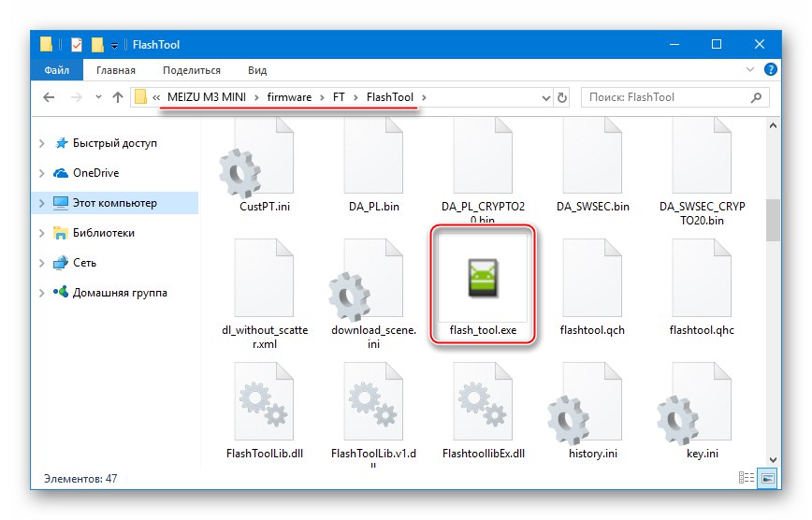
Task: Select the flash_tool.exe Android icon
Action: (483, 278)
